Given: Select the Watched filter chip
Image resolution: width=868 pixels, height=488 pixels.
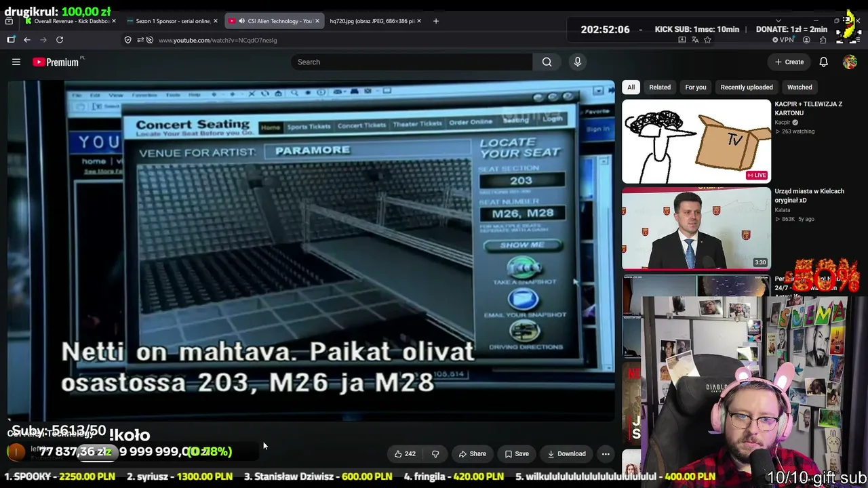Looking at the screenshot, I should [800, 87].
